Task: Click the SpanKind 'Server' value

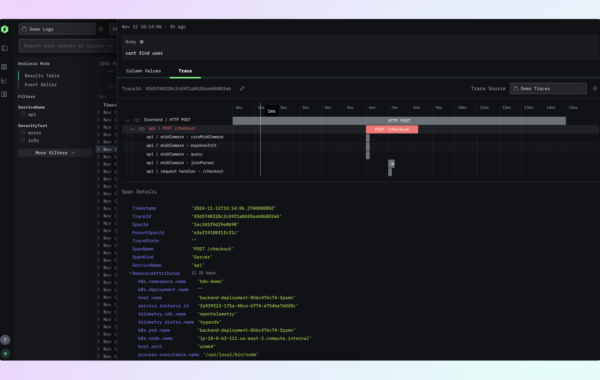Action: point(202,257)
